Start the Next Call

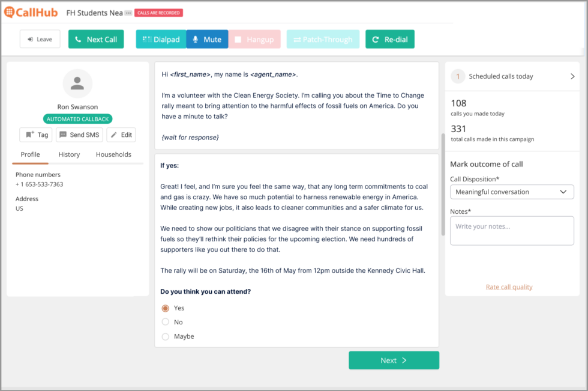pyautogui.click(x=96, y=39)
